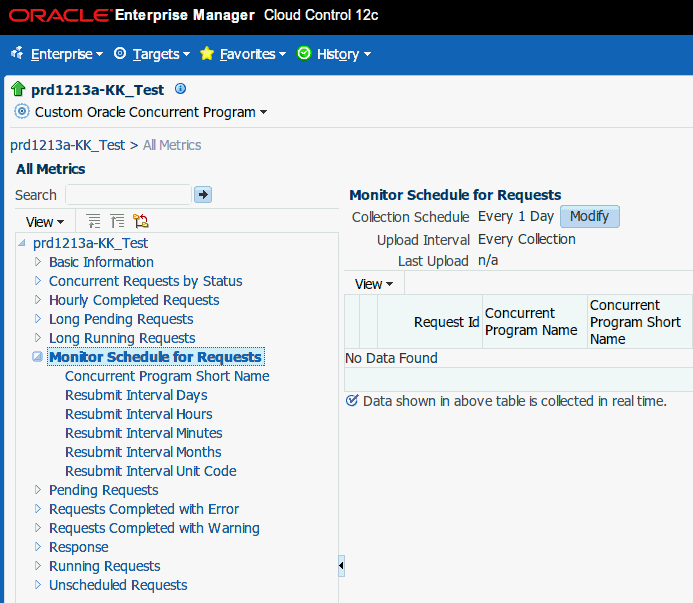693x603 pixels.
Task: Click the Favorites star icon
Action: (206, 53)
